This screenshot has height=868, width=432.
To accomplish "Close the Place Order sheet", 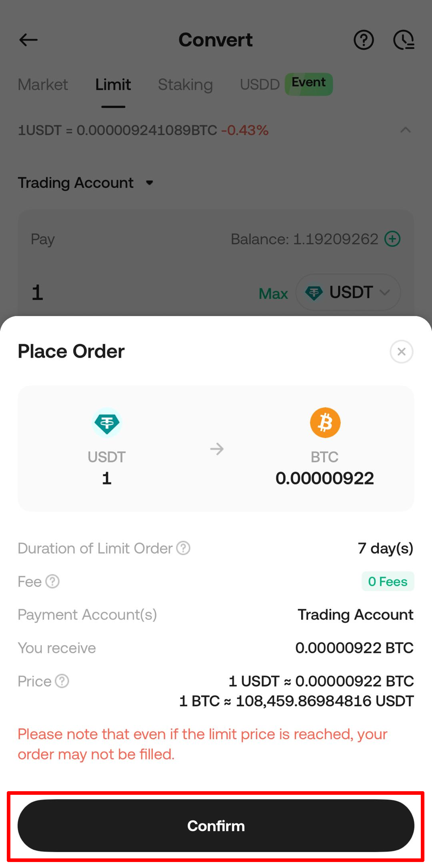I will [x=401, y=352].
